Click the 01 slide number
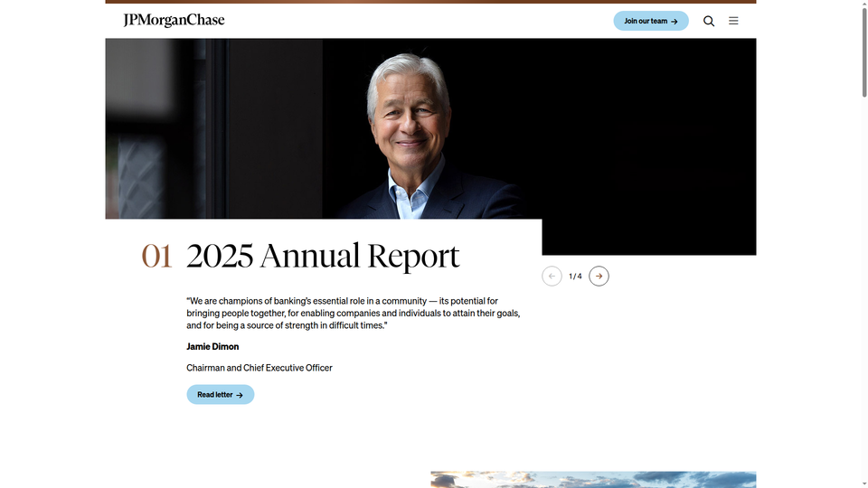 pyautogui.click(x=156, y=256)
